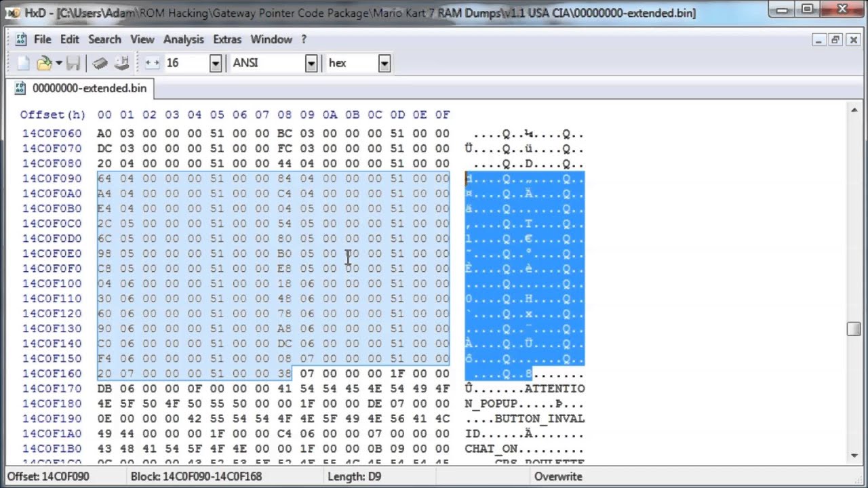The height and width of the screenshot is (488, 868).
Task: Click offset row 14C0F0E0
Action: 52,253
